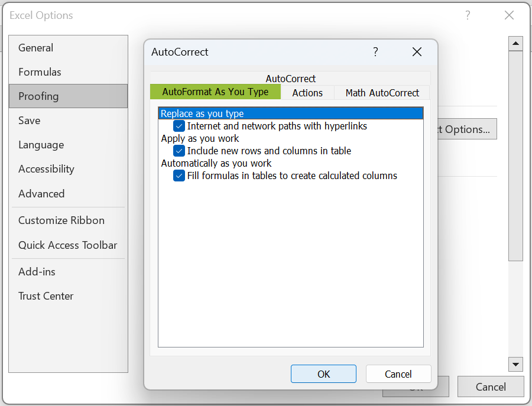This screenshot has height=406, width=532.
Task: Select the Proofing category
Action: [x=68, y=96]
